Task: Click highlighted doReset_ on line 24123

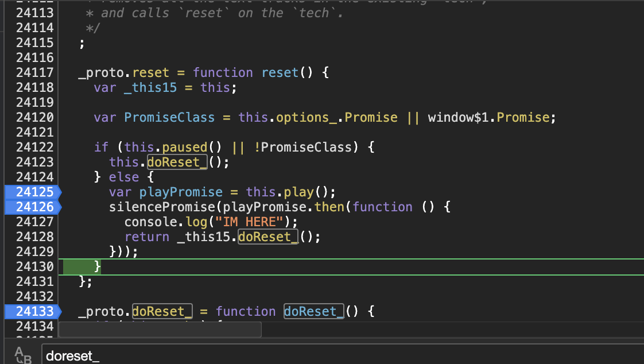Action: coord(177,162)
